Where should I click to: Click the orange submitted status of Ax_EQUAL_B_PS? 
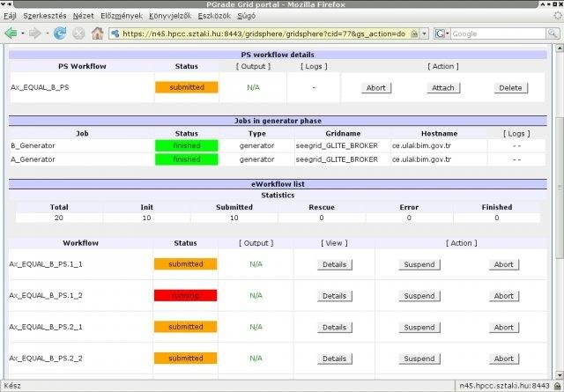186,87
